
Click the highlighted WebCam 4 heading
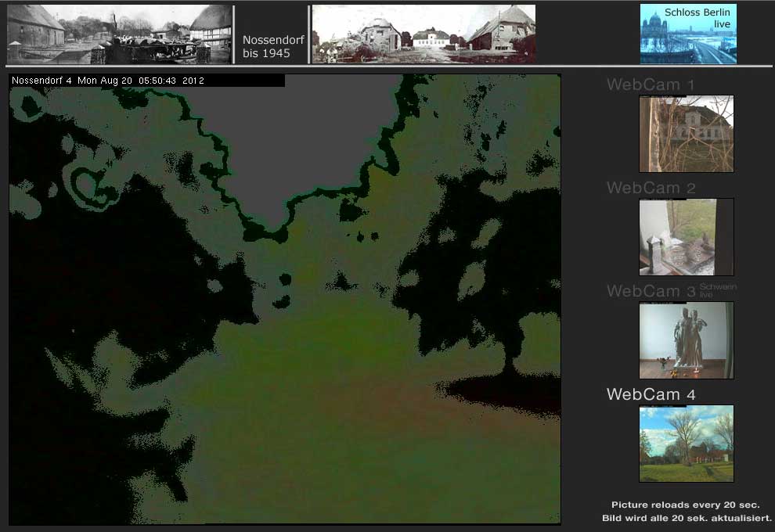click(651, 395)
